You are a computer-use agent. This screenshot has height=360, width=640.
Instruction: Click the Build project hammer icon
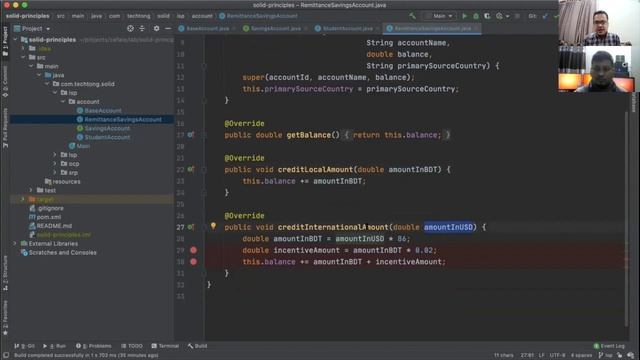[x=413, y=16]
